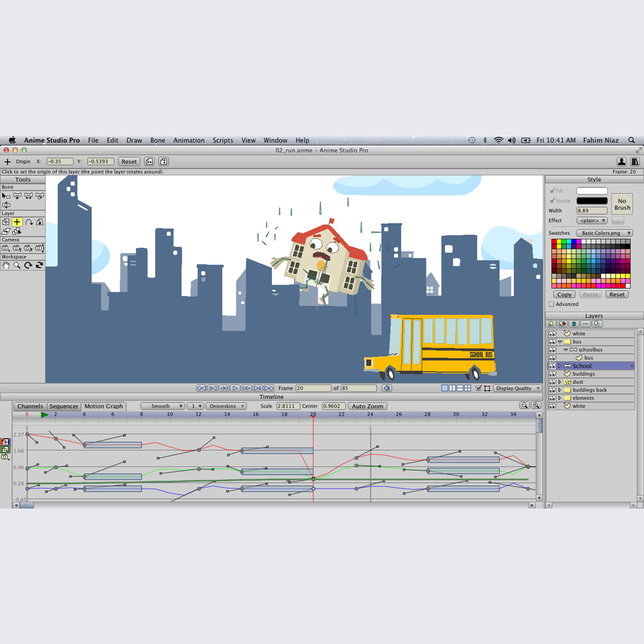
Task: Select the Hand pan workspace tool
Action: tap(6, 265)
